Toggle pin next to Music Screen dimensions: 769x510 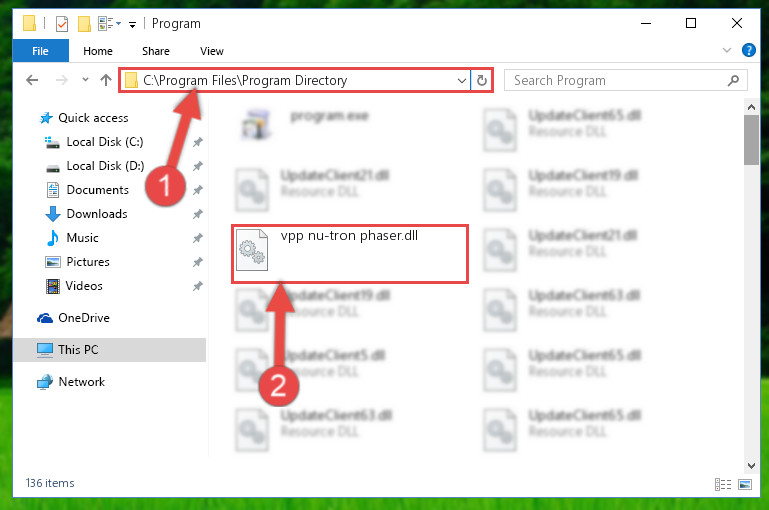coord(198,238)
